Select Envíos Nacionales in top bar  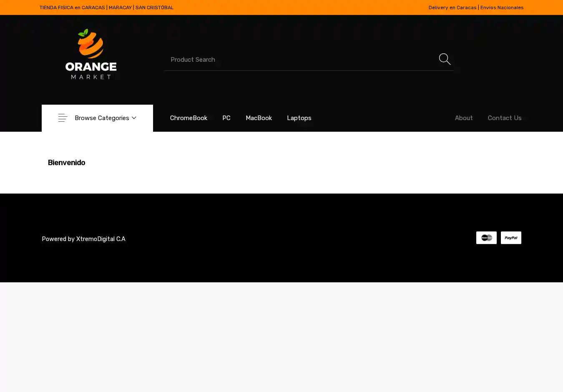[x=502, y=8]
